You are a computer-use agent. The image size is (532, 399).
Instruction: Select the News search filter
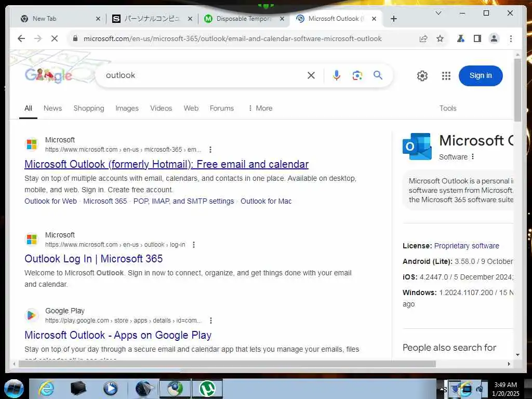(x=52, y=108)
